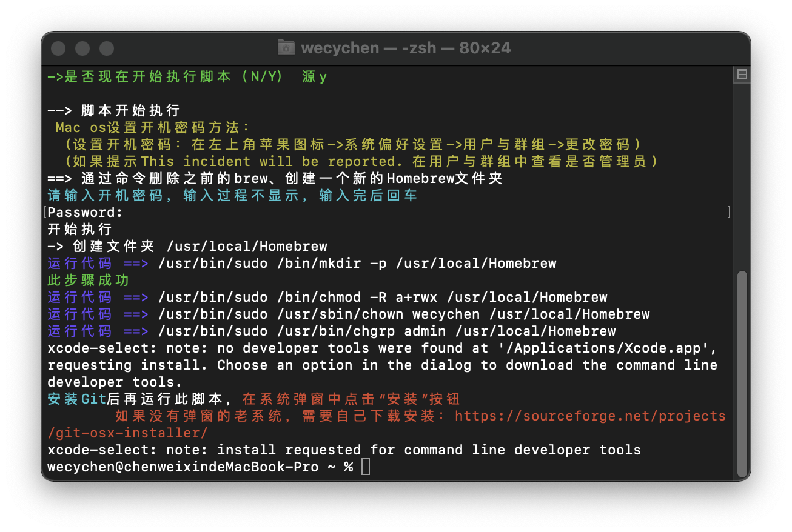Click the '请输入开机密码' cyan line
Viewport: 792px width, 532px height.
[x=232, y=196]
